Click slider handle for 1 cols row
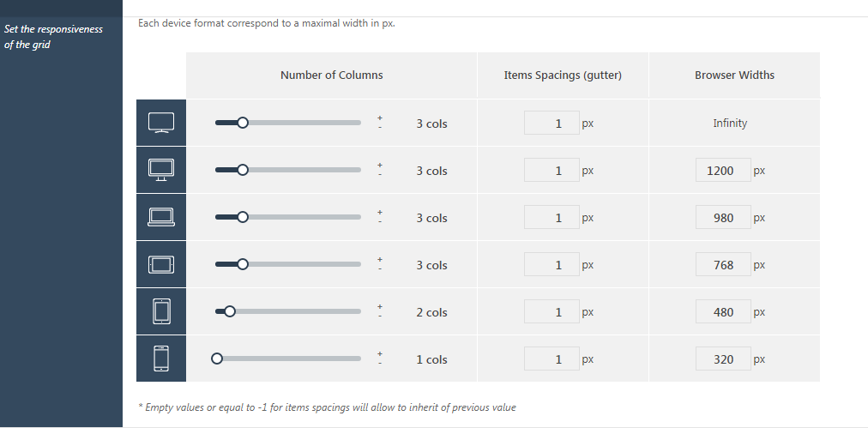 click(217, 359)
